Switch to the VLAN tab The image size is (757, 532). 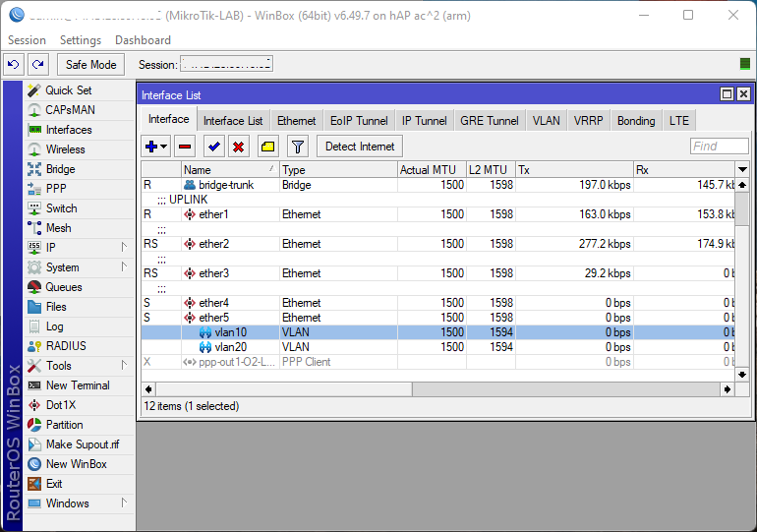pyautogui.click(x=546, y=121)
